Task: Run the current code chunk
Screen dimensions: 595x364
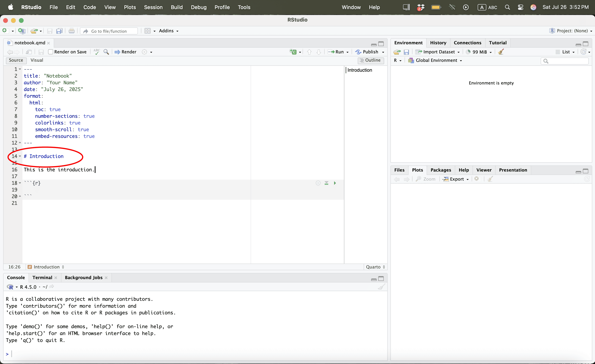Action: (x=335, y=183)
